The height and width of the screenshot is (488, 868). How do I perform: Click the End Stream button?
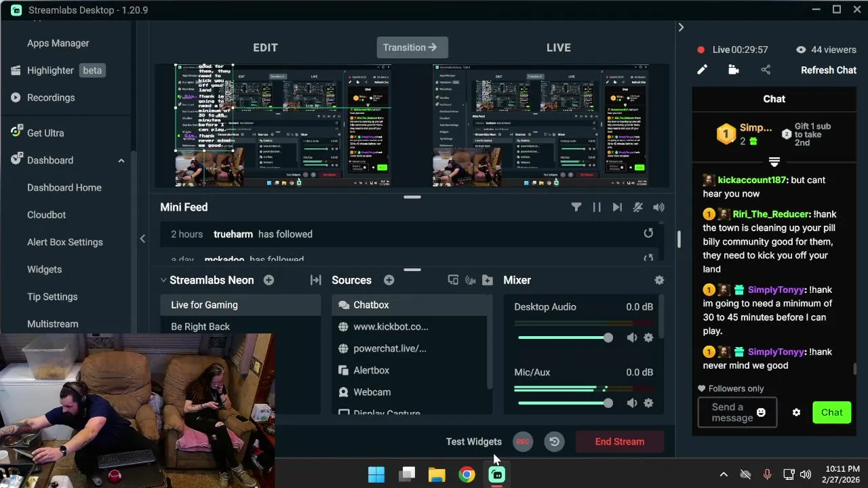[620, 442]
